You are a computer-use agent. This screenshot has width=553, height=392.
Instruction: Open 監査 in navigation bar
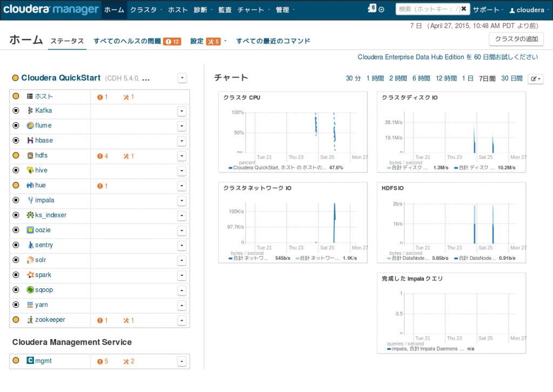(x=225, y=10)
